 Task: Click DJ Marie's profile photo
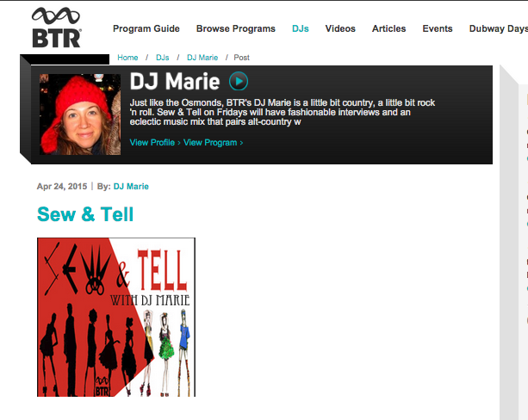point(80,114)
